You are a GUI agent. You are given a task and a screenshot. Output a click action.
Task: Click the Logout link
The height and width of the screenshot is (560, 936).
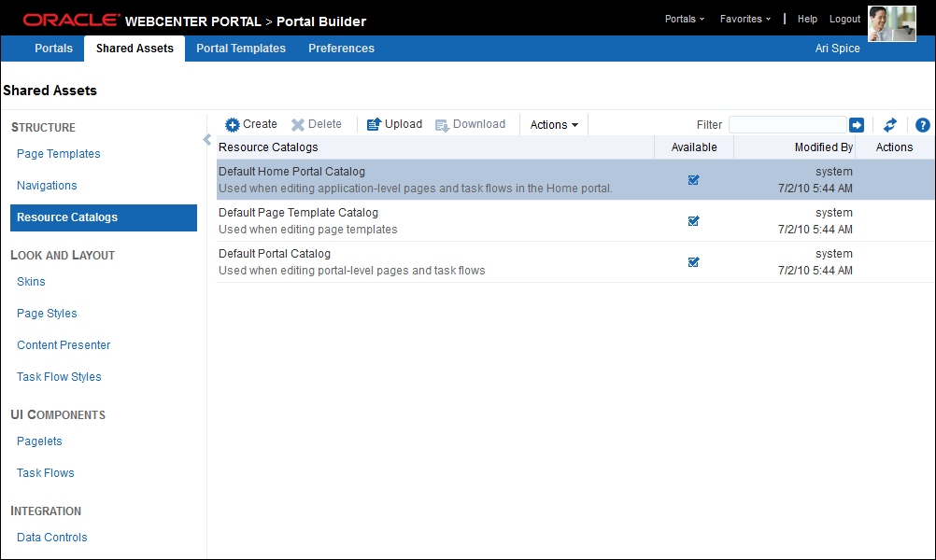pos(844,19)
